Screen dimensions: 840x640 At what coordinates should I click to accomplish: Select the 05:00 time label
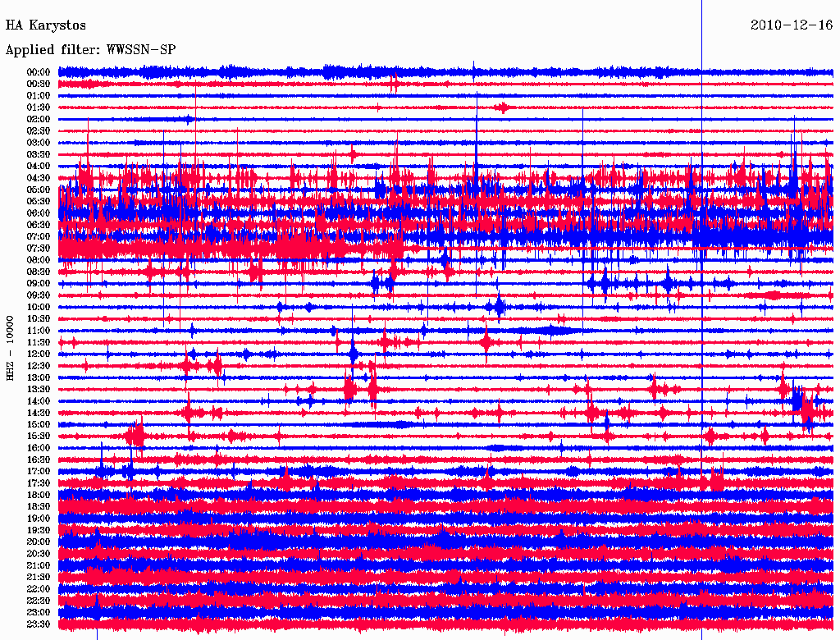38,190
